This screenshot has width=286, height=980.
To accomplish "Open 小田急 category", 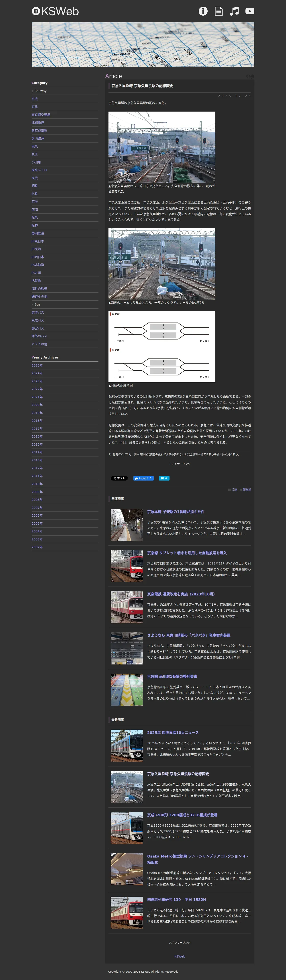I will coord(36,162).
